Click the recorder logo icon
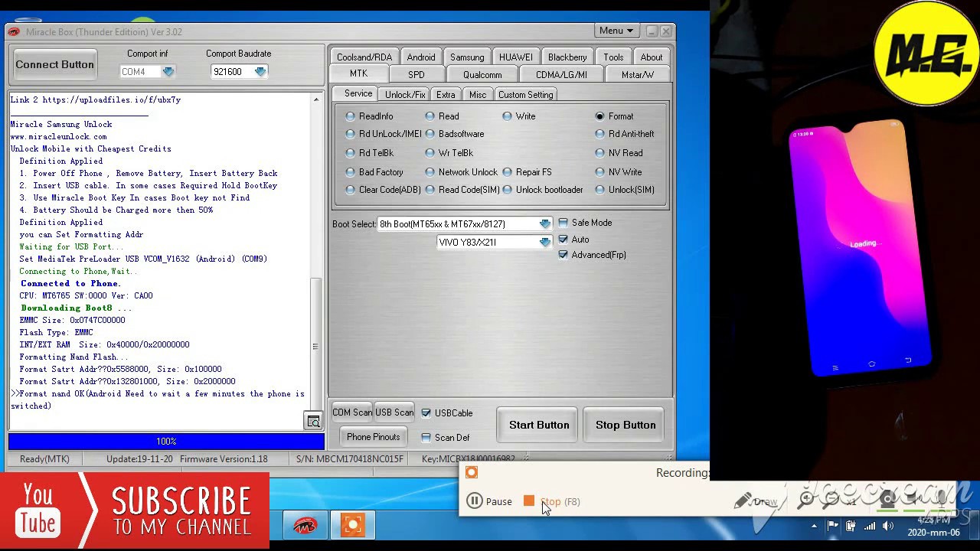 [472, 473]
